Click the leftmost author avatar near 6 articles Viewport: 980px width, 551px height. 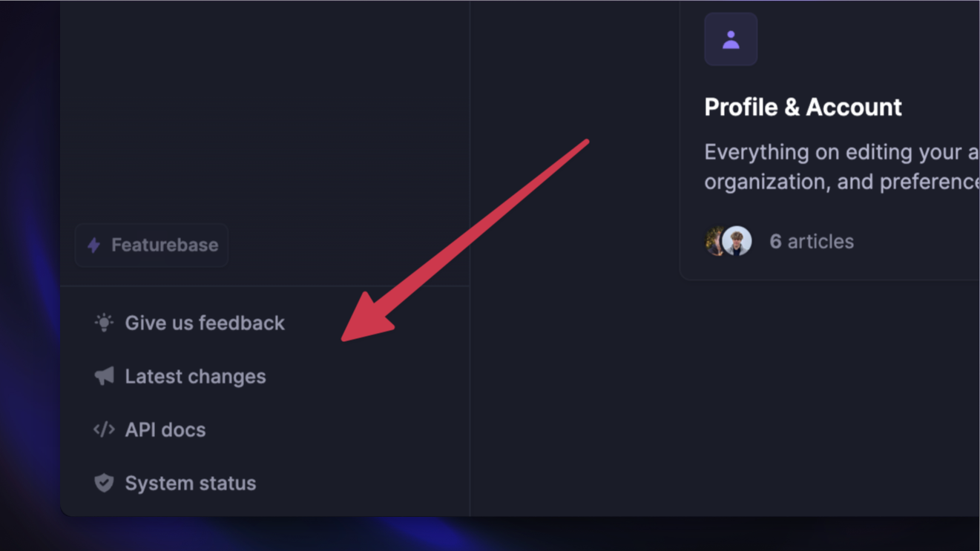pos(716,241)
